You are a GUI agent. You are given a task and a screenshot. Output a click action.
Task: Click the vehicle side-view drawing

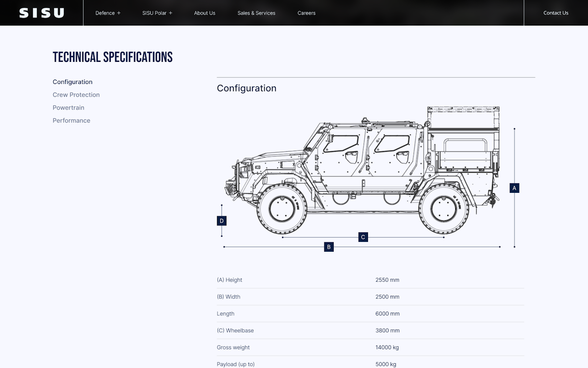363,170
